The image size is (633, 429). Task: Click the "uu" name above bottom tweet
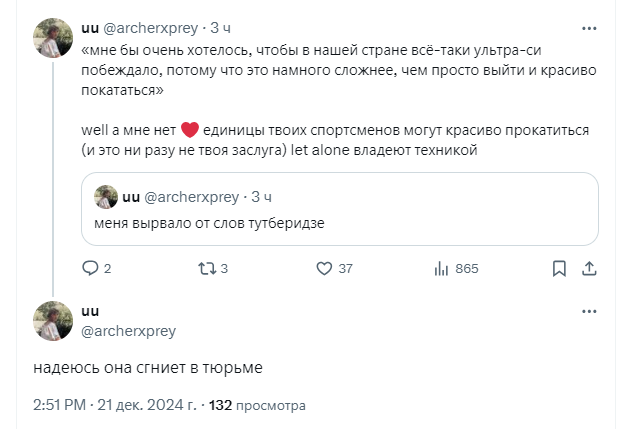pyautogui.click(x=91, y=311)
